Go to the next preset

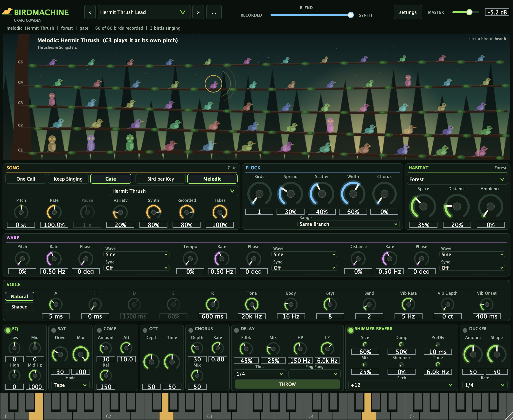point(198,12)
